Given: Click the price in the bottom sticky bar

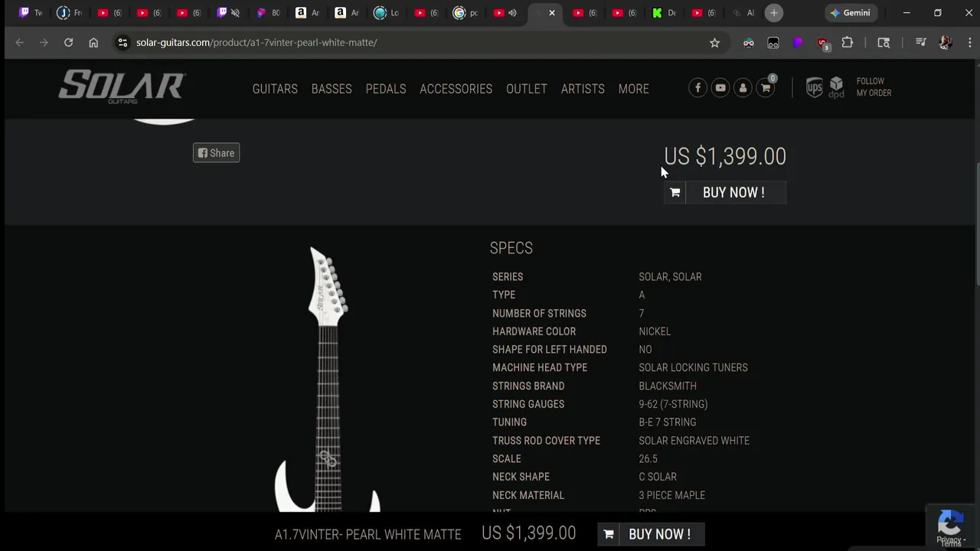Looking at the screenshot, I should [528, 533].
